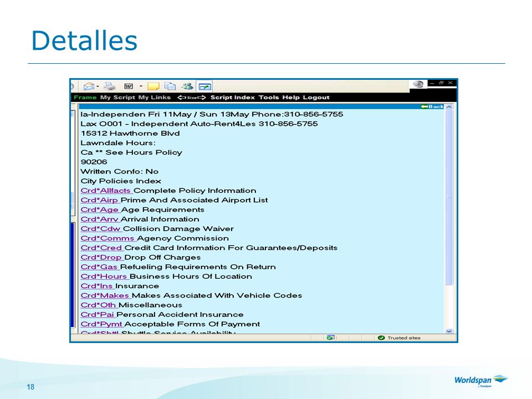Click the copy pages toolbar icon
The height and width of the screenshot is (399, 532).
click(170, 86)
